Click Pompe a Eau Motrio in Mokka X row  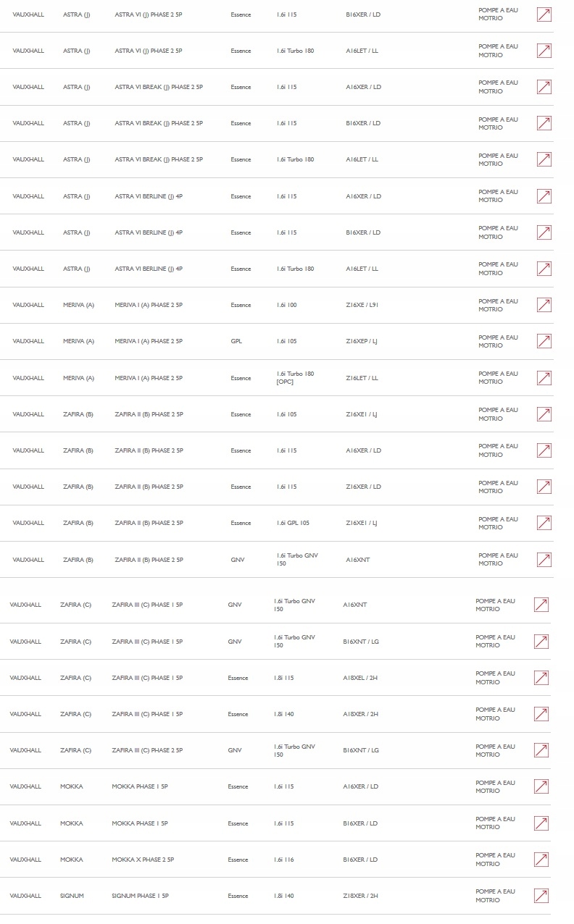click(495, 860)
